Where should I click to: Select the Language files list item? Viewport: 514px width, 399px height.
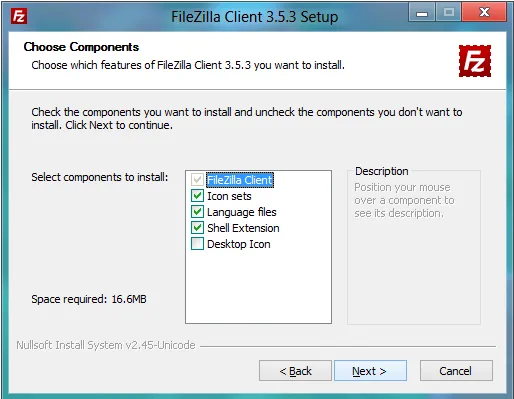point(242,212)
